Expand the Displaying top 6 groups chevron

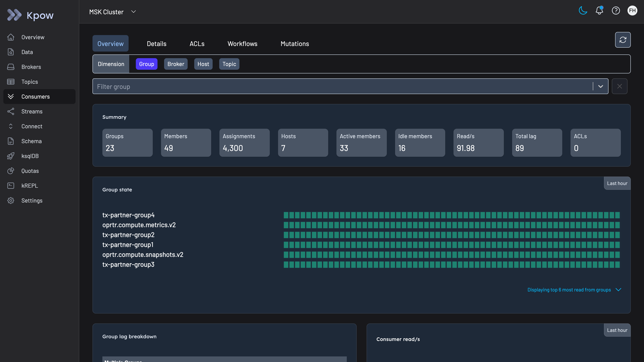click(618, 290)
